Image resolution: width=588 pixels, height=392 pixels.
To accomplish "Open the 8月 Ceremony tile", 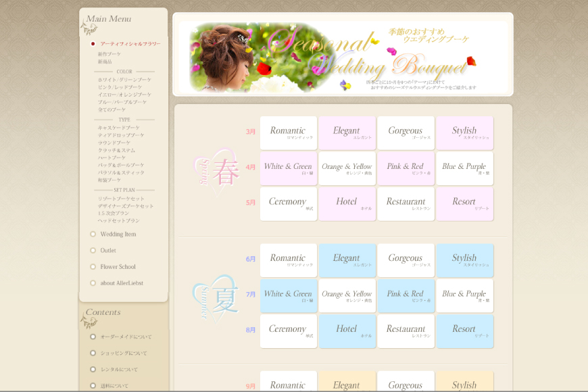I will 289,331.
